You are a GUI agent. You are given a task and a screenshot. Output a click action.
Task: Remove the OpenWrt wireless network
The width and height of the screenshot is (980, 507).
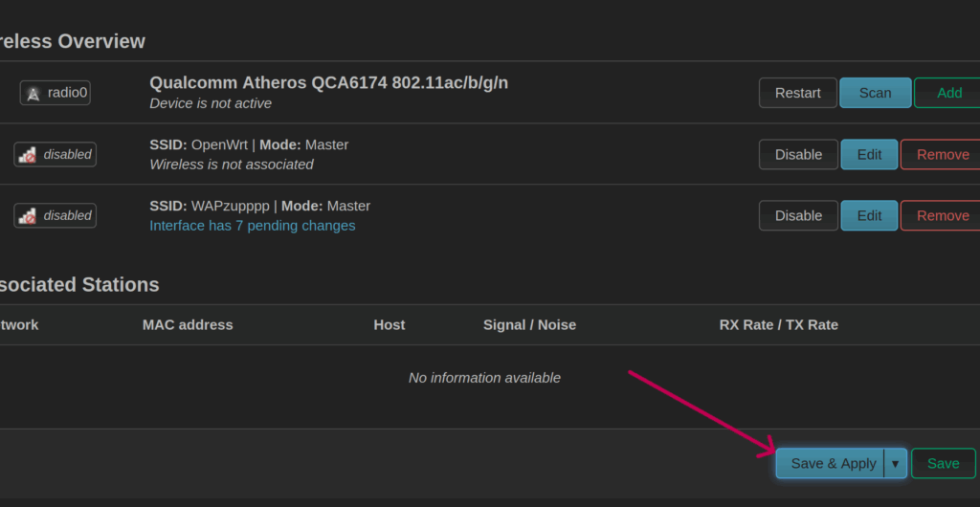[942, 154]
